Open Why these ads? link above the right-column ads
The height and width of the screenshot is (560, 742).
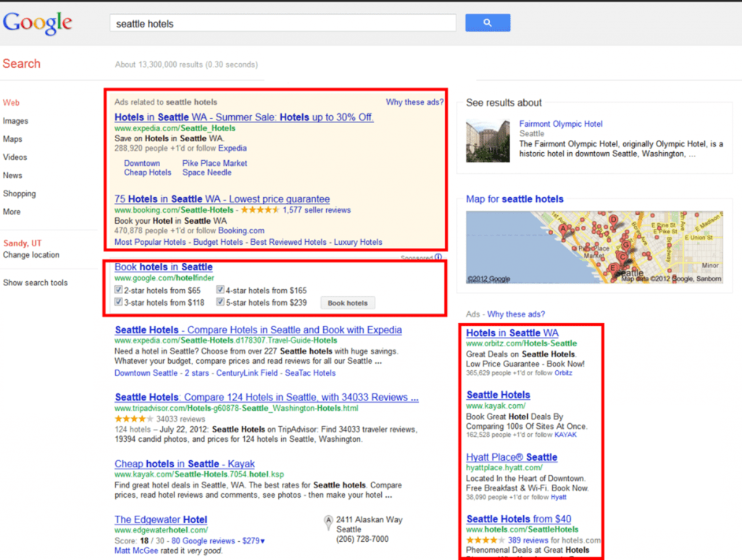click(x=516, y=314)
